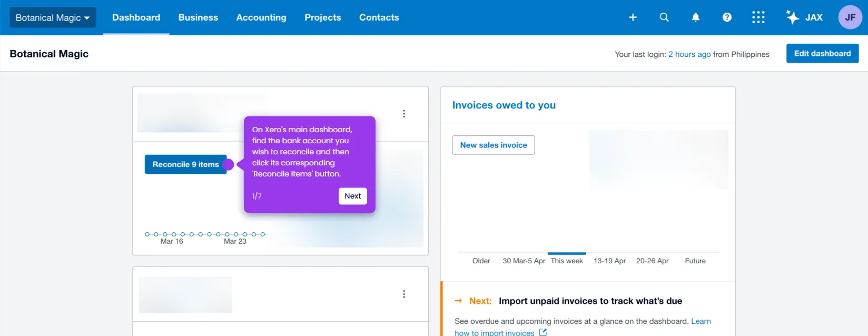The image size is (868, 336).
Task: Click the New sales invoice button
Action: click(494, 145)
